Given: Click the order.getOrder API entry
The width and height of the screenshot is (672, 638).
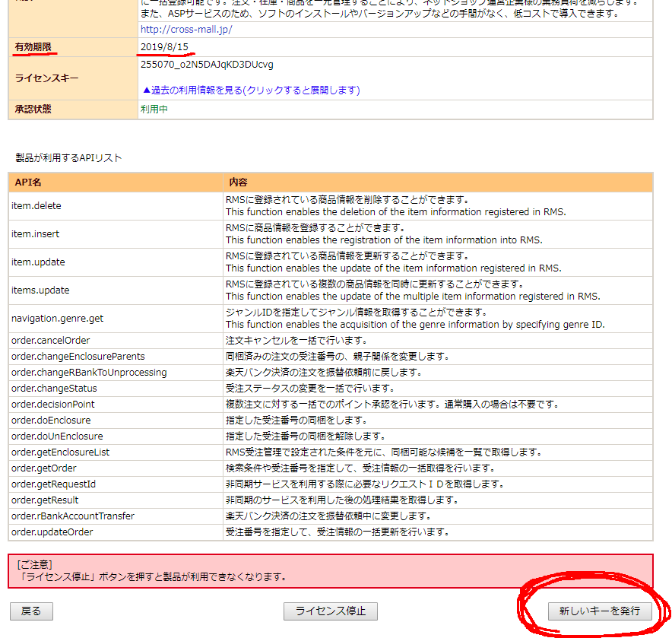Looking at the screenshot, I should point(43,468).
